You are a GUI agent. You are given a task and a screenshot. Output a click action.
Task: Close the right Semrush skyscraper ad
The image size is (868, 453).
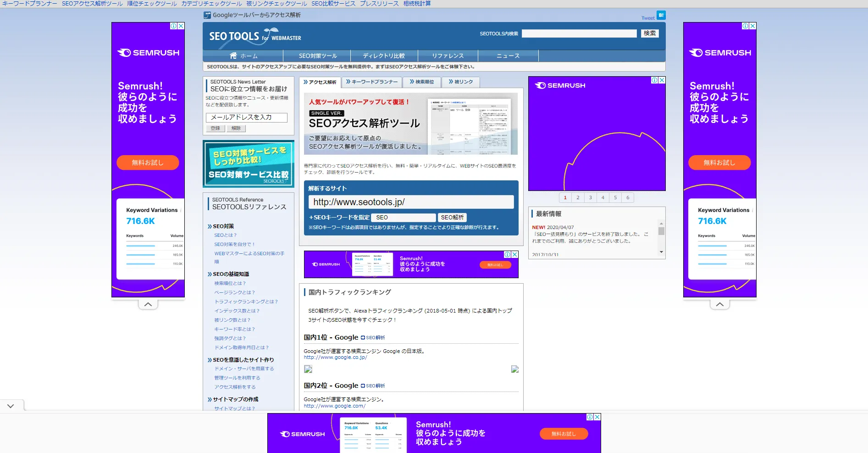pos(753,26)
